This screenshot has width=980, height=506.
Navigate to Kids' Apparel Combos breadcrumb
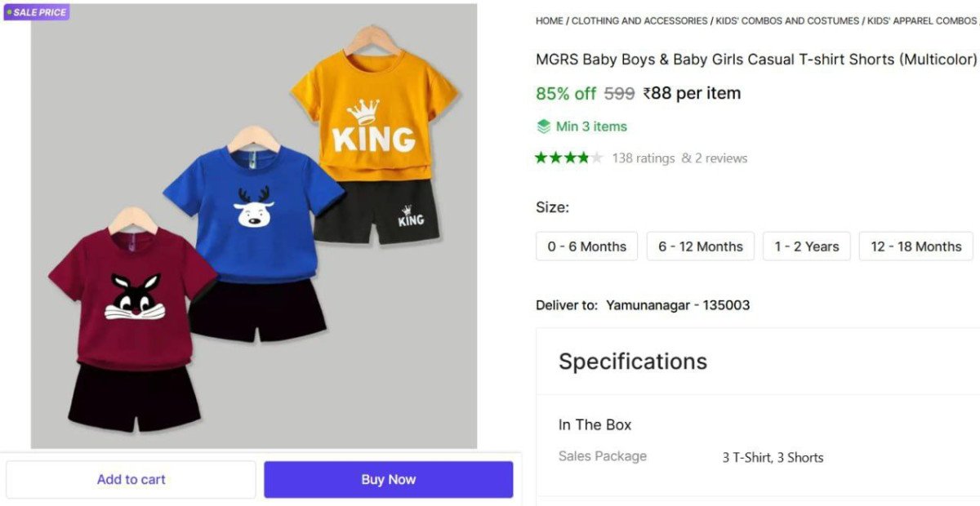click(921, 21)
